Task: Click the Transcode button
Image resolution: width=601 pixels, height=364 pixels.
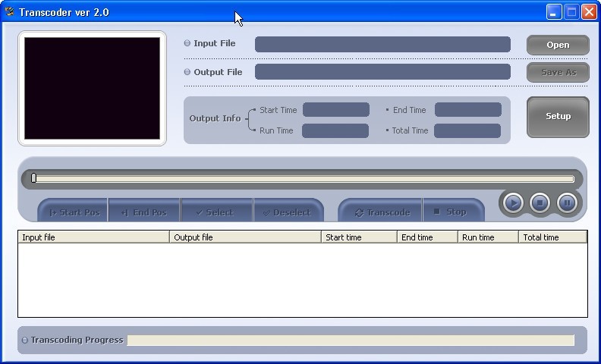Action: coord(382,212)
